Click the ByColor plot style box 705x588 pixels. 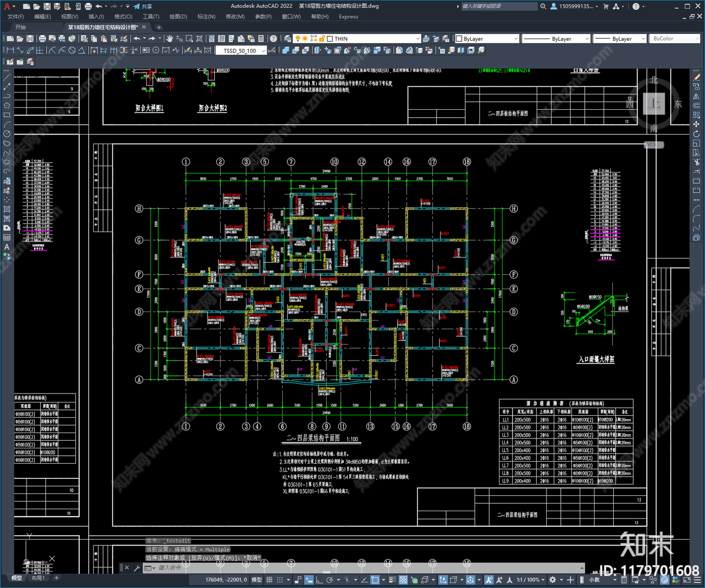coord(675,39)
